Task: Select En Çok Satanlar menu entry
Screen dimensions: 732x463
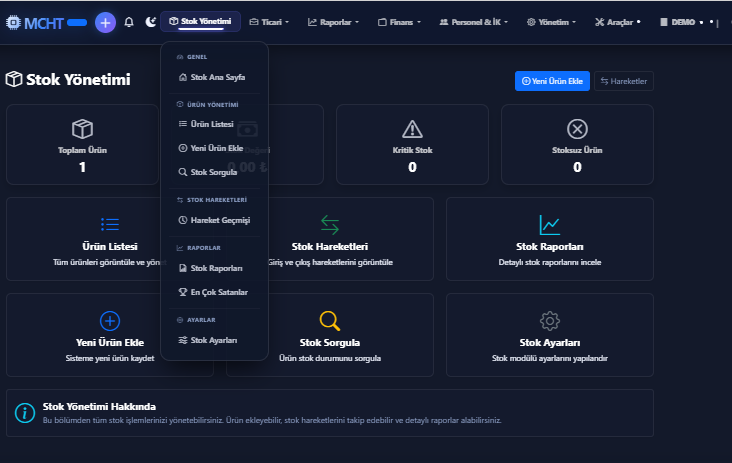Action: coord(214,292)
